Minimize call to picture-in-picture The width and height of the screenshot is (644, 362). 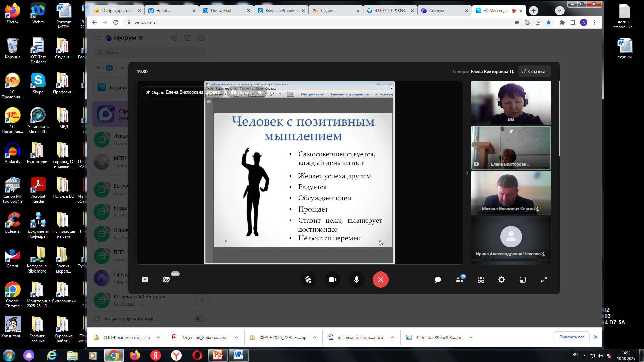(523, 280)
